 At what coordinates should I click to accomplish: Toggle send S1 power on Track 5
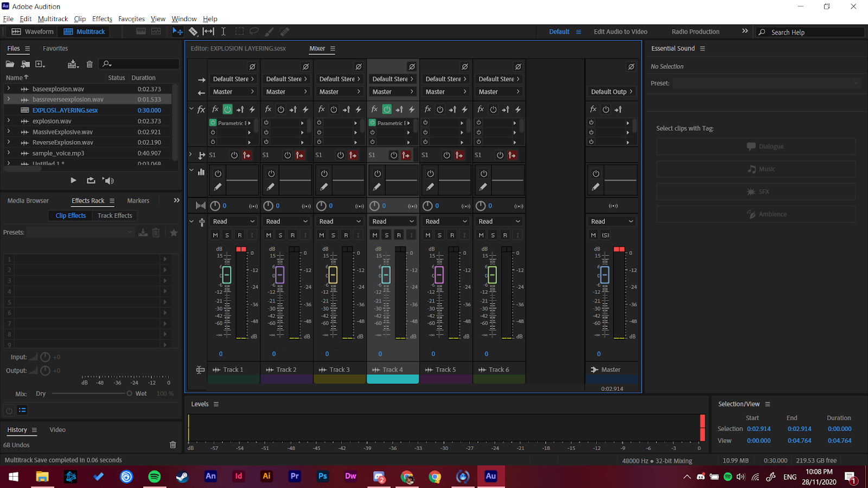pyautogui.click(x=446, y=155)
